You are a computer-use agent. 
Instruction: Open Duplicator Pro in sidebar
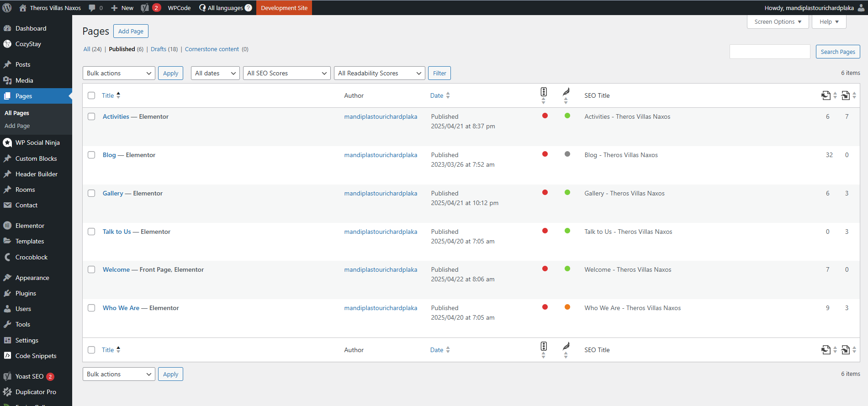[36, 392]
